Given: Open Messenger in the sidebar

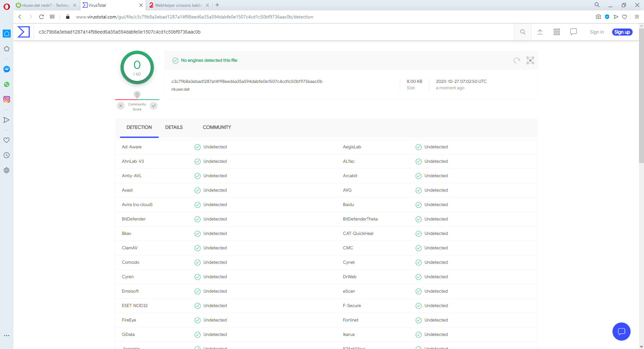Looking at the screenshot, I should click(x=7, y=69).
